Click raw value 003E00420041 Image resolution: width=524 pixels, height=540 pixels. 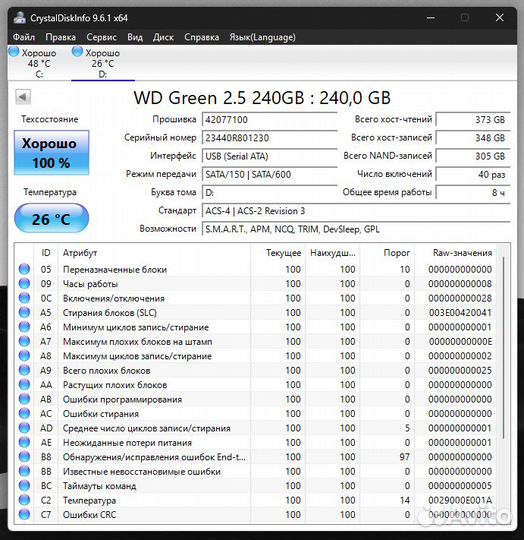pyautogui.click(x=460, y=313)
